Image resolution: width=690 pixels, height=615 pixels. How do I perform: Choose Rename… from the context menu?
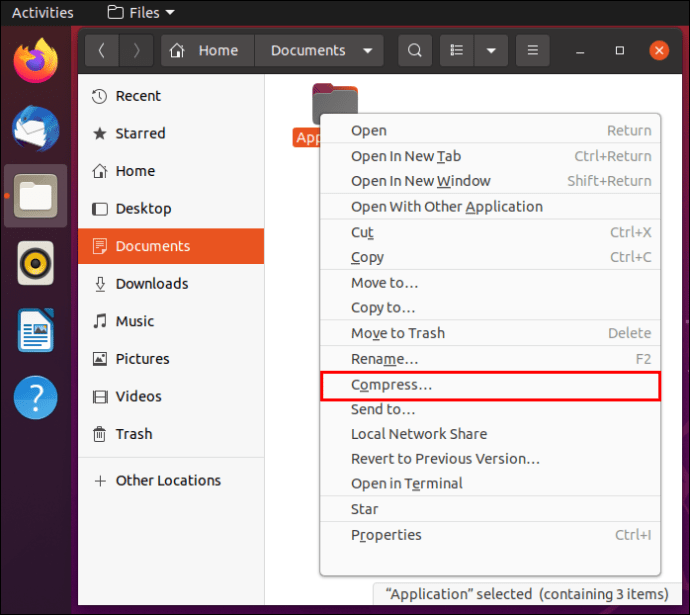click(490, 359)
